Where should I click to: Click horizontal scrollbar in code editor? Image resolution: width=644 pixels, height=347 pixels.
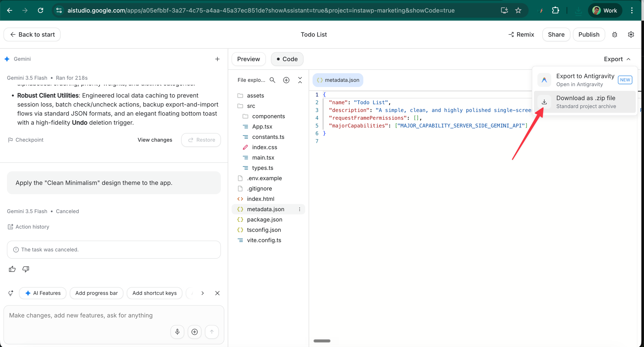click(322, 341)
